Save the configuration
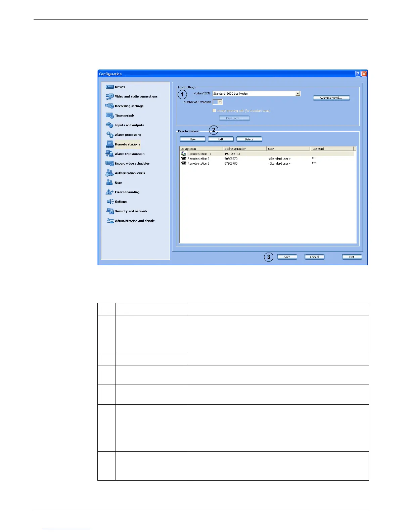 coord(287,257)
